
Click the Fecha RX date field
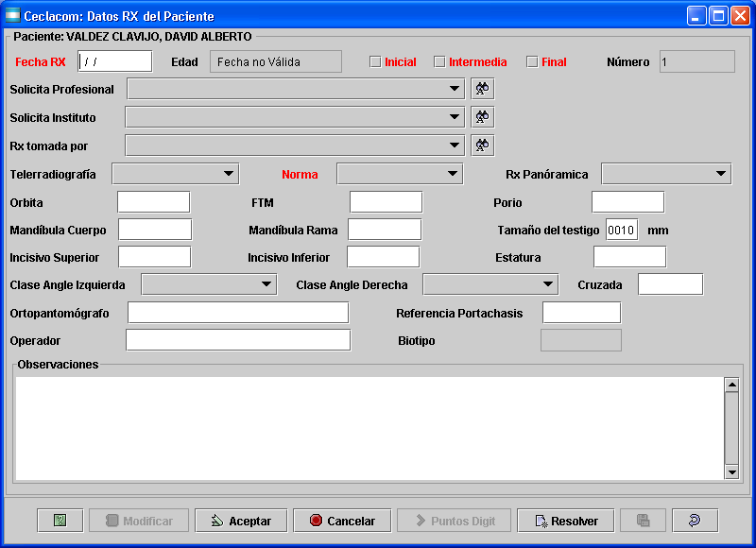(x=115, y=61)
